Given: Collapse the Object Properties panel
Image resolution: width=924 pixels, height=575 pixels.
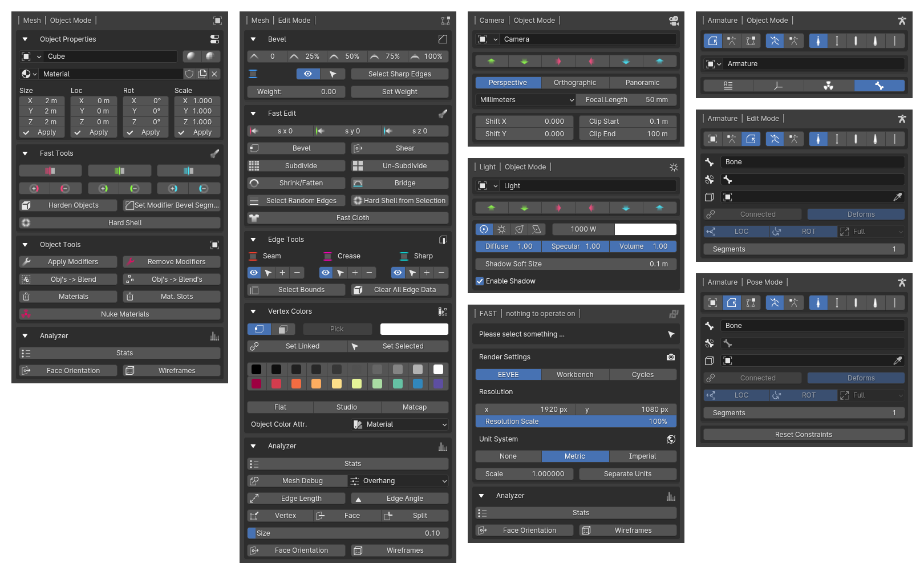Looking at the screenshot, I should click(25, 39).
